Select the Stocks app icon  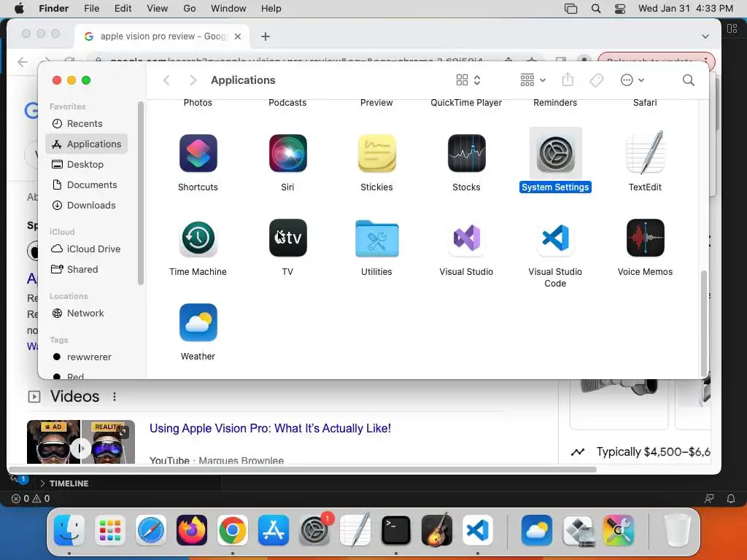pyautogui.click(x=466, y=153)
